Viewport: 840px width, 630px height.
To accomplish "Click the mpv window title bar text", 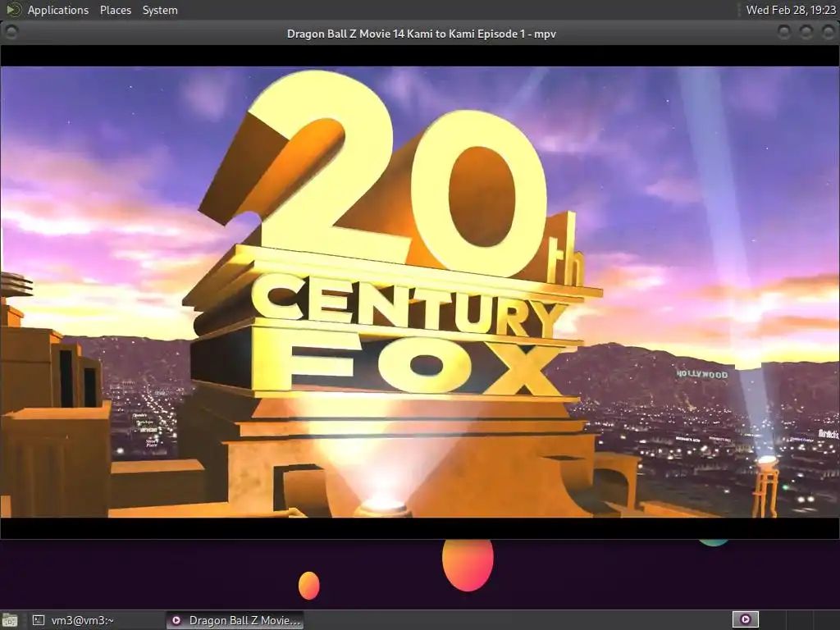I will (x=421, y=34).
